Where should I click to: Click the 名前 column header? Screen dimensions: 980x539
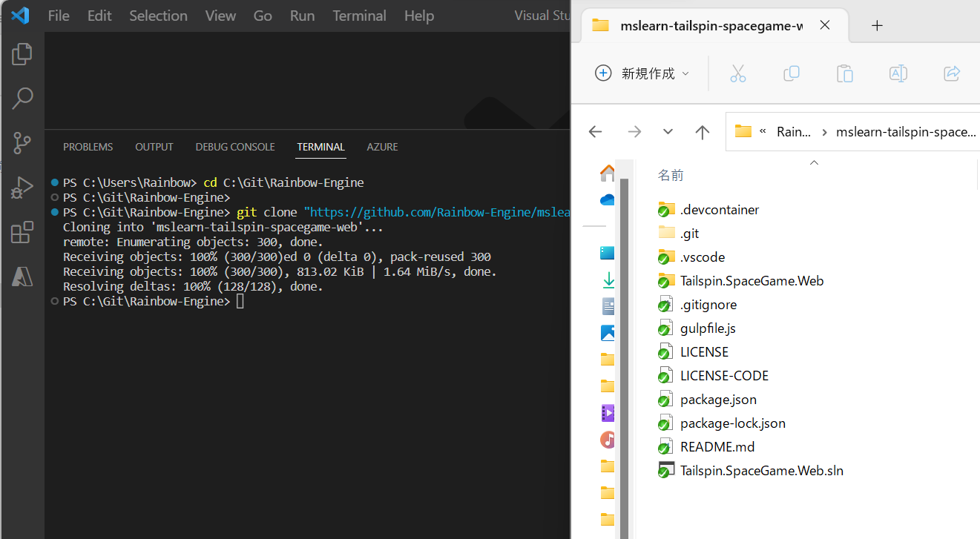pos(671,176)
